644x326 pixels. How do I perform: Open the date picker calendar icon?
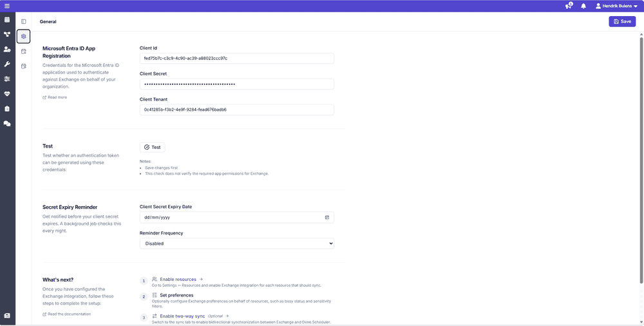click(x=327, y=218)
